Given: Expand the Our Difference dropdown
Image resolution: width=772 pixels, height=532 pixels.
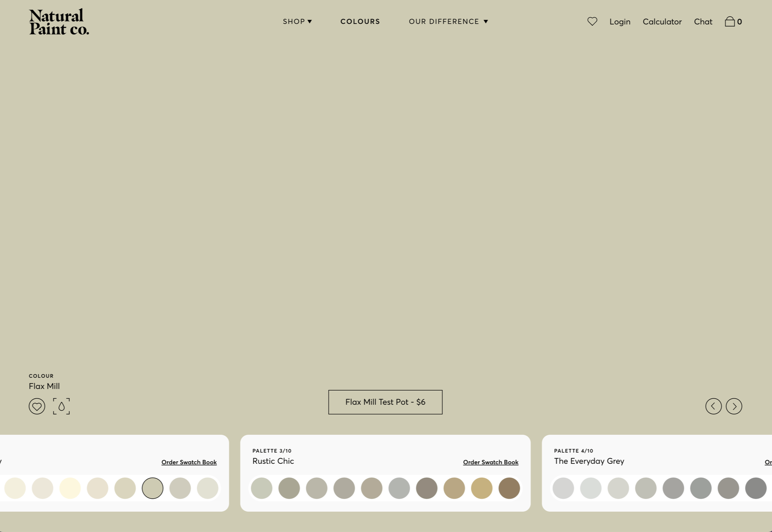Looking at the screenshot, I should coord(448,21).
